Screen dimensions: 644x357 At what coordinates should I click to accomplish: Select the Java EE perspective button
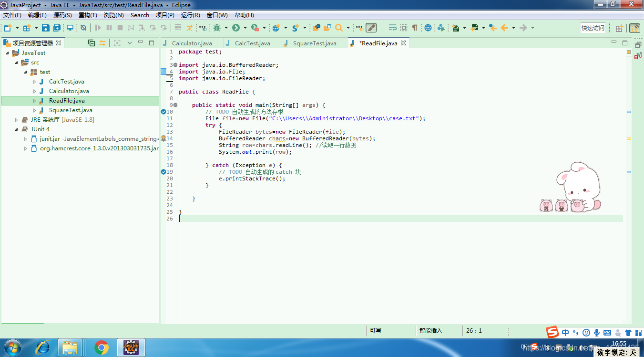[634, 28]
